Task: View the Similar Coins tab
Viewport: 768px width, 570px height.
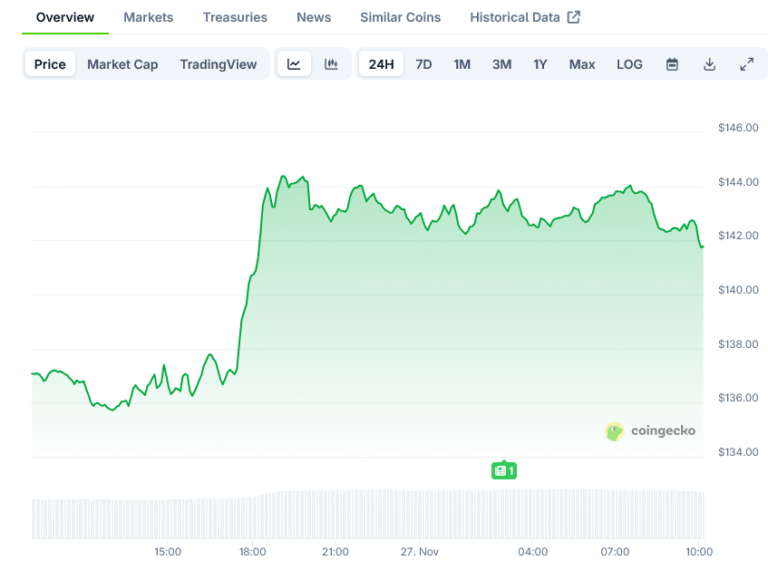Action: point(400,17)
